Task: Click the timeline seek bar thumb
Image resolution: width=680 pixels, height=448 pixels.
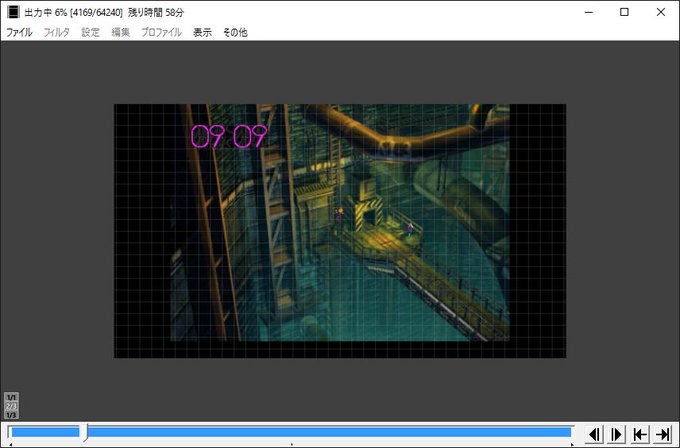Action: pos(83,432)
